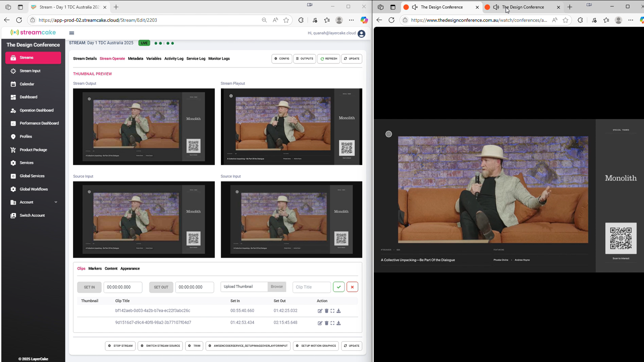Cancel clip with the red X button
Viewport: 644px width, 362px height.
click(x=352, y=287)
